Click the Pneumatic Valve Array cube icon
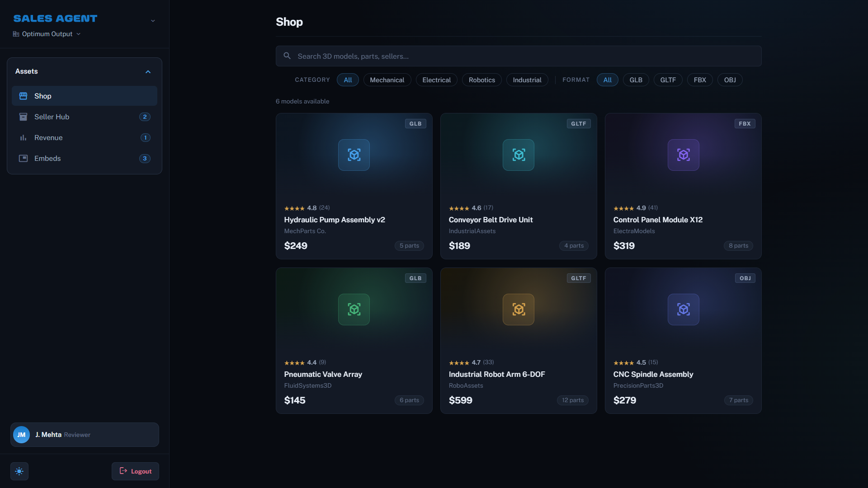 [354, 310]
